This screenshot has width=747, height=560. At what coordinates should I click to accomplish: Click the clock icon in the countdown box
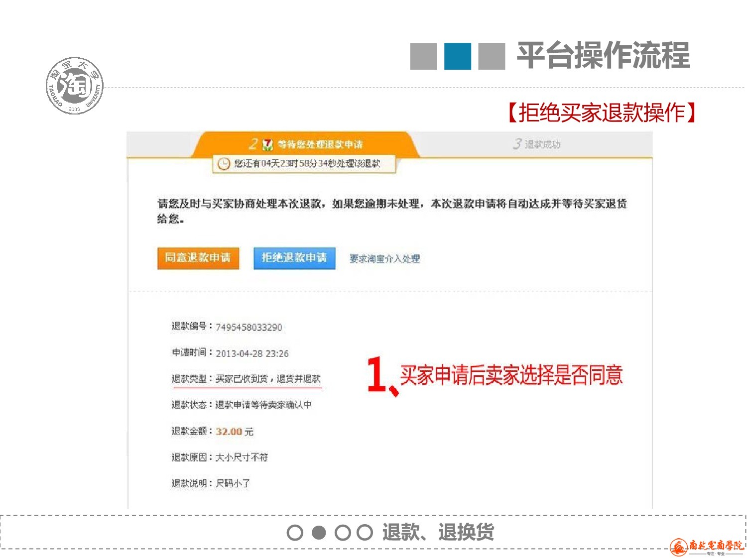pyautogui.click(x=224, y=164)
